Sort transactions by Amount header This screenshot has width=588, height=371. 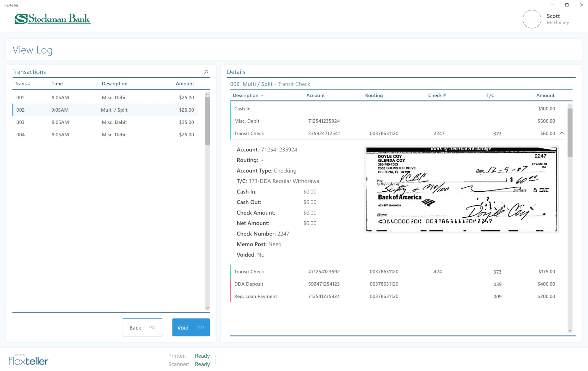click(x=185, y=84)
